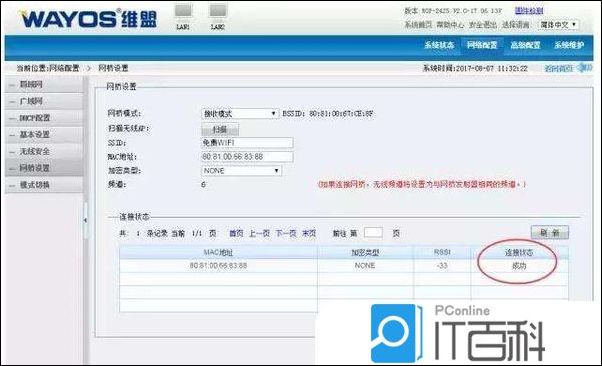Select 局域网 in the sidebar
Viewport: 602px width, 366px height.
pyautogui.click(x=44, y=84)
